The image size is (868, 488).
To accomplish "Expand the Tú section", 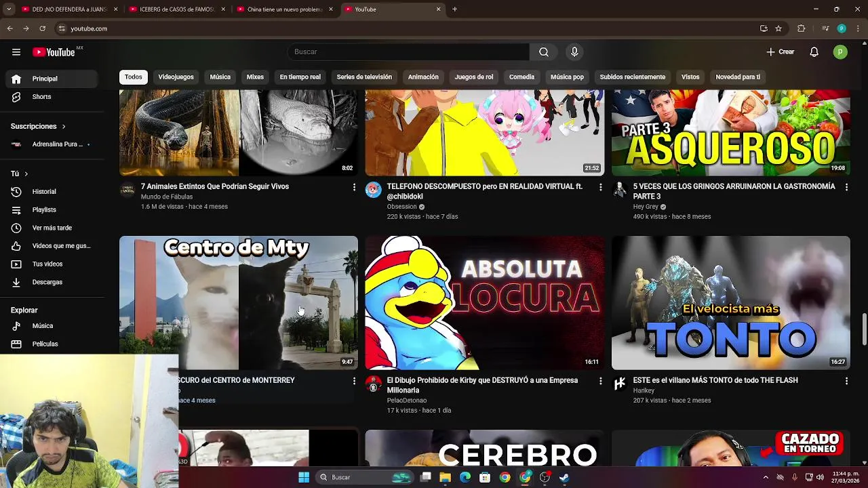I will 19,174.
